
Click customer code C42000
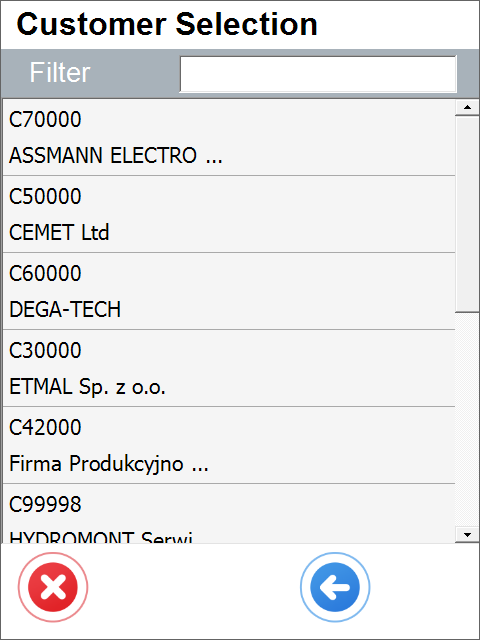pos(45,427)
